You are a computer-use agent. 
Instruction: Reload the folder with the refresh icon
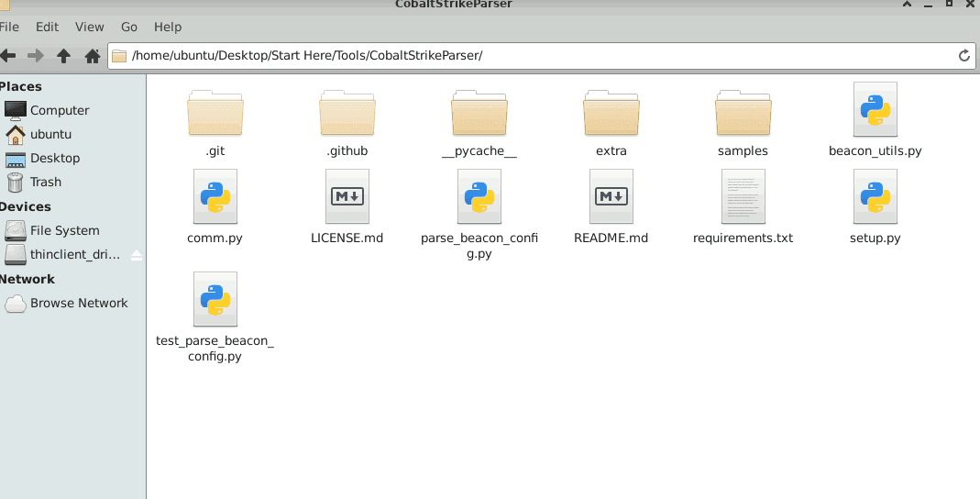coord(963,56)
